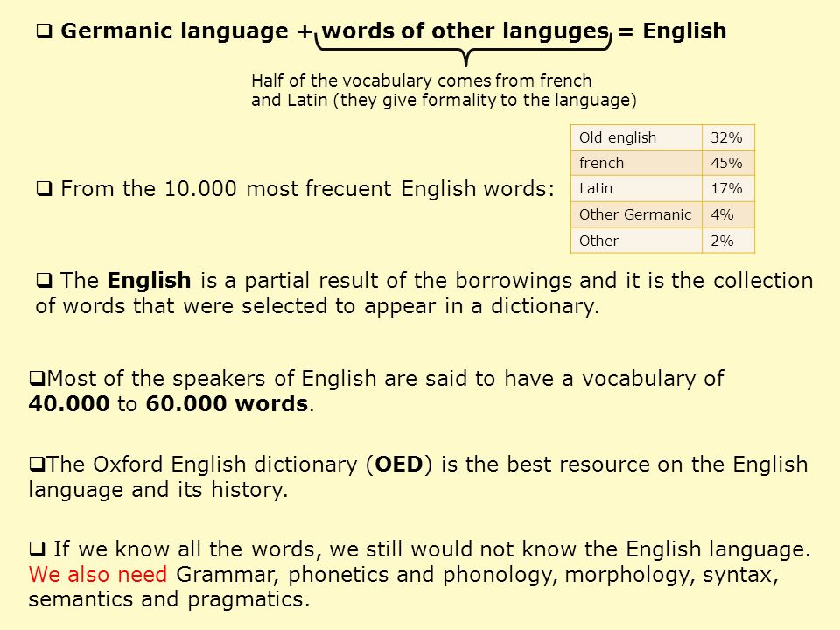This screenshot has width=840, height=630.
Task: Click the bullet square before 'From the 10.000'
Action: pyautogui.click(x=45, y=189)
